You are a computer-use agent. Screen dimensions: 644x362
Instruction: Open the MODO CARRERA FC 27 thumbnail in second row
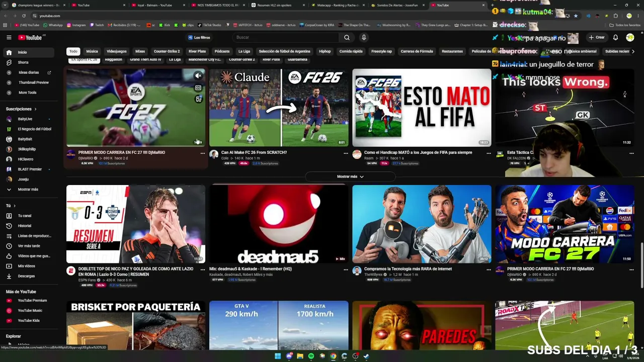(x=565, y=224)
